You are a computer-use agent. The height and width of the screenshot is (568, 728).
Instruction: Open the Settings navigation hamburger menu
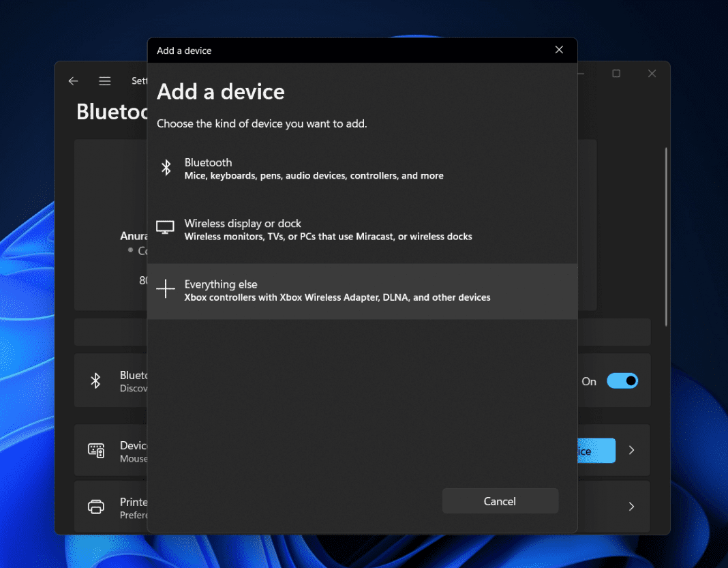pyautogui.click(x=104, y=80)
